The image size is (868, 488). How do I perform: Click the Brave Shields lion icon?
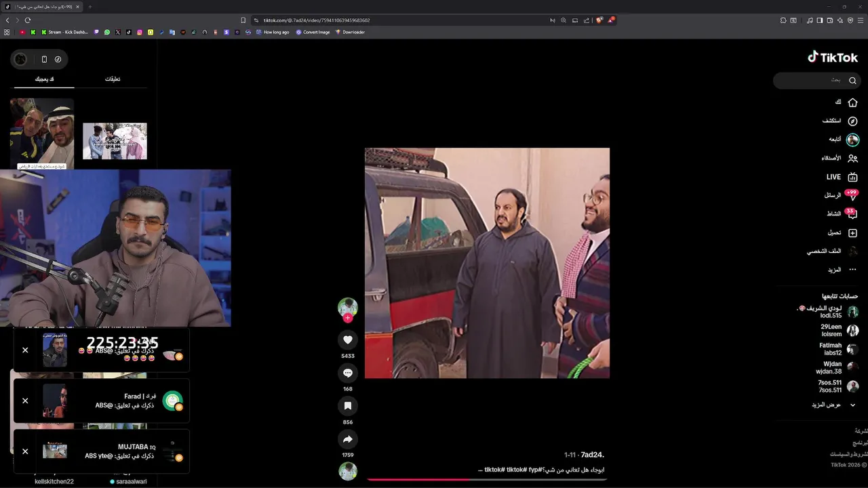(599, 20)
